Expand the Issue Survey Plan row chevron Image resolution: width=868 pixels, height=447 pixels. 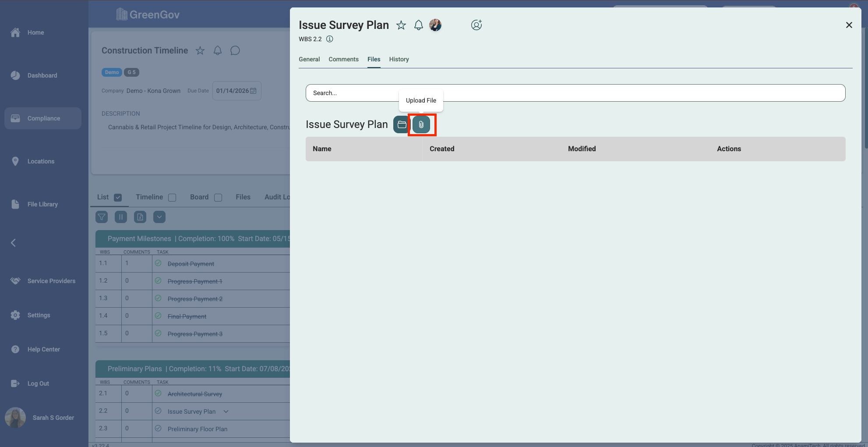coord(226,412)
